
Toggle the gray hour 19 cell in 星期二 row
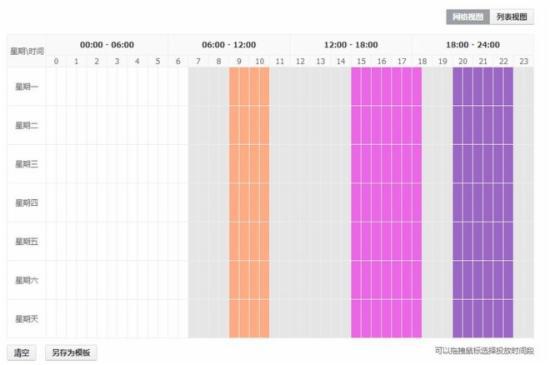pos(443,125)
